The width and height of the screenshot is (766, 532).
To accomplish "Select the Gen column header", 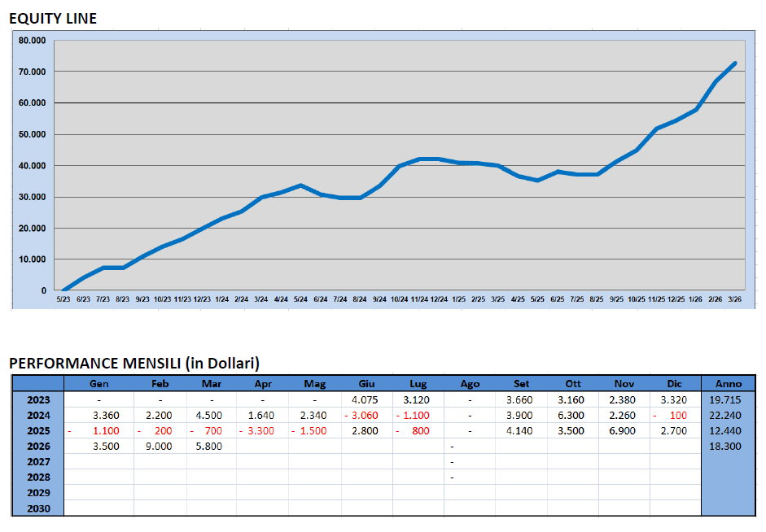I will [98, 383].
